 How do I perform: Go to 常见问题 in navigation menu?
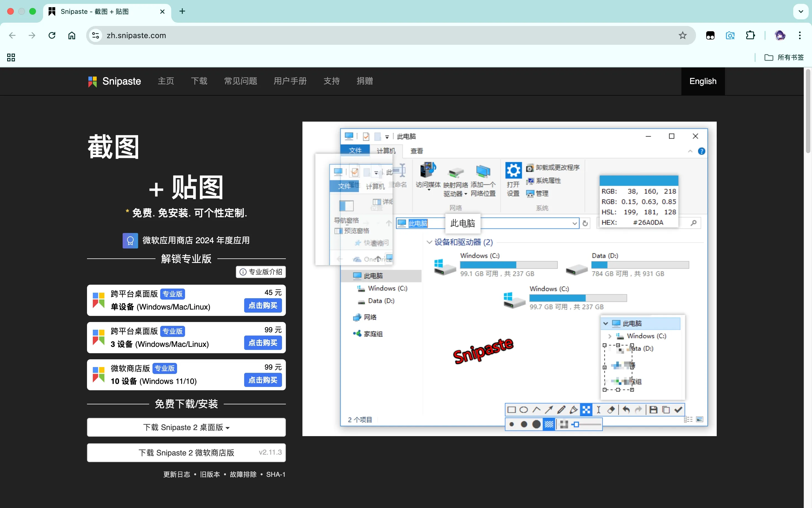[240, 81]
